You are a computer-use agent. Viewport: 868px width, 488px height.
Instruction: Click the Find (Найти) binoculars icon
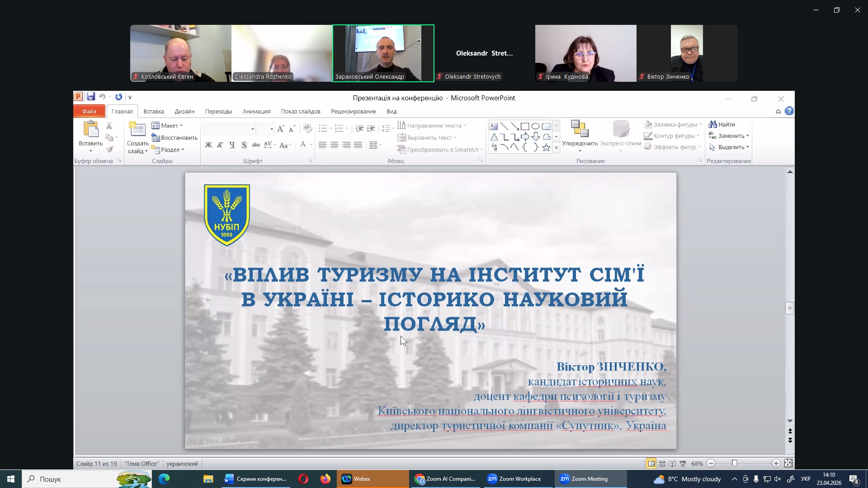click(x=713, y=124)
